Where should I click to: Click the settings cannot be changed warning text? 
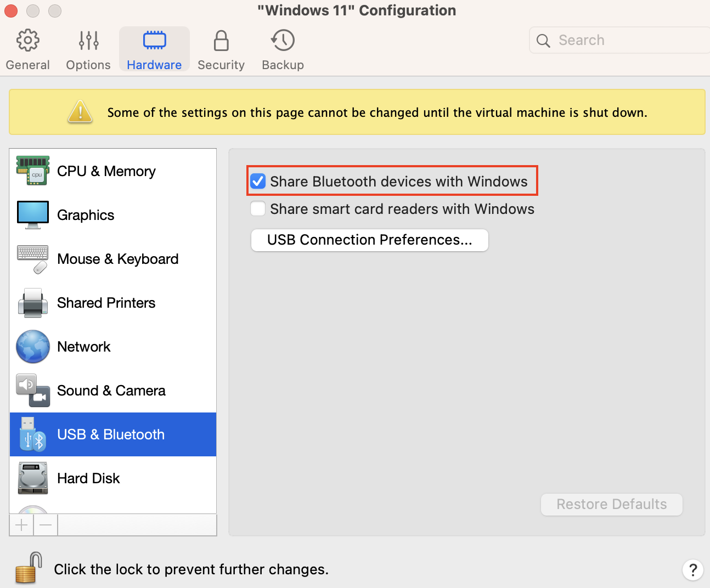377,112
